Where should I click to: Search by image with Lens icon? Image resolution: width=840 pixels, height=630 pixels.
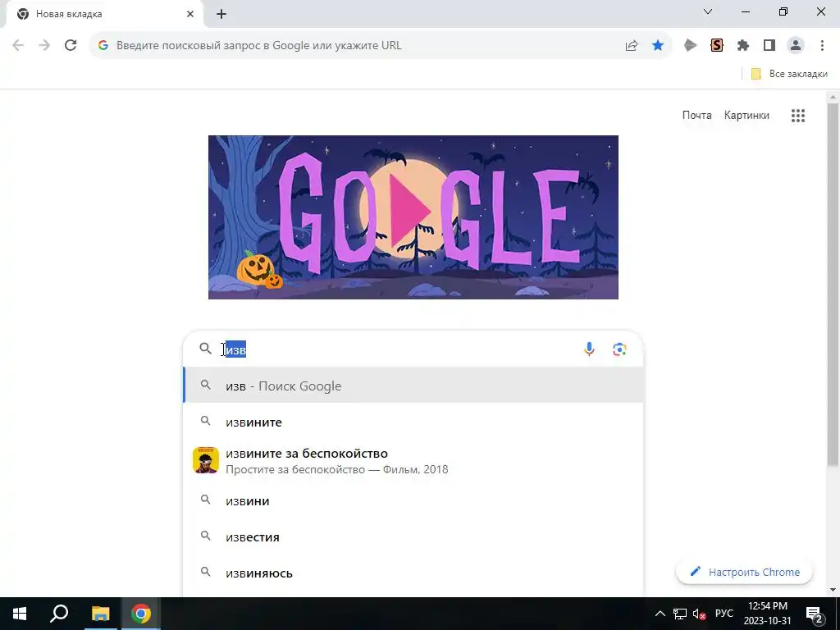pyautogui.click(x=619, y=349)
